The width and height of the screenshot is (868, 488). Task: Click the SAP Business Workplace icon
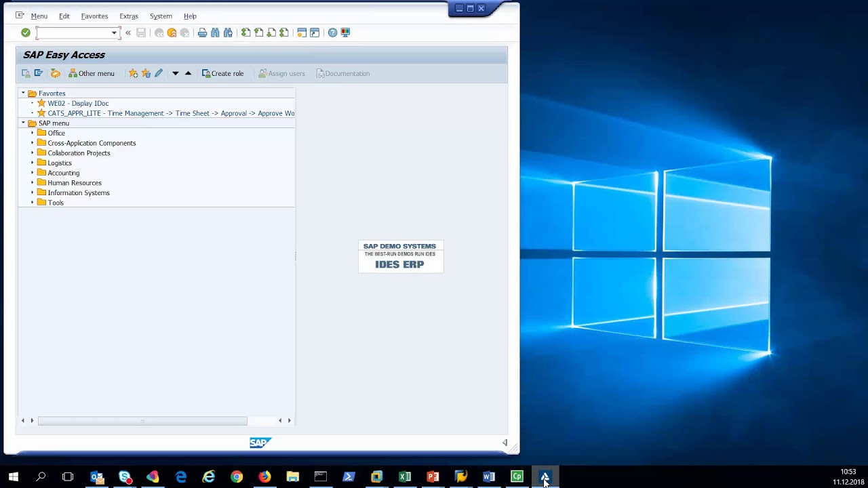pos(55,73)
